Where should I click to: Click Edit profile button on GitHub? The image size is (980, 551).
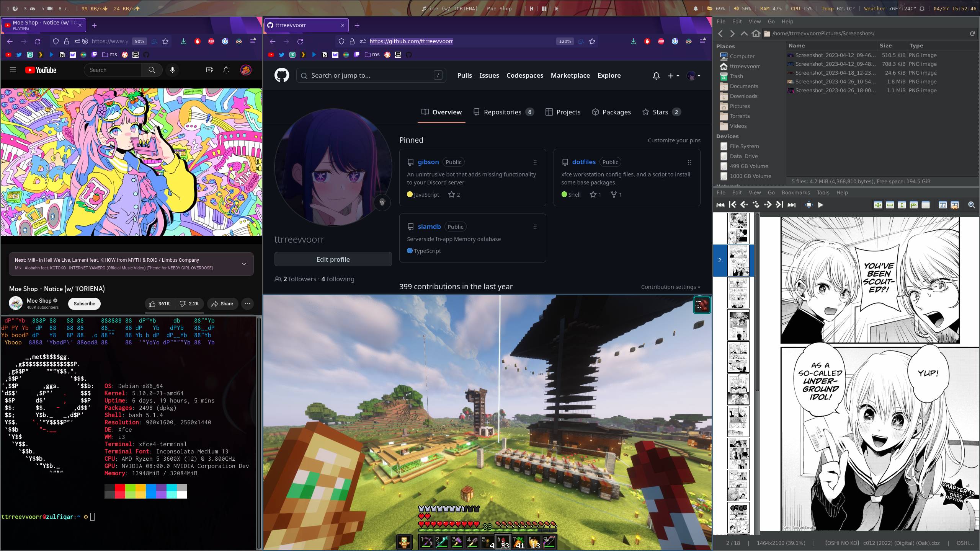point(333,259)
